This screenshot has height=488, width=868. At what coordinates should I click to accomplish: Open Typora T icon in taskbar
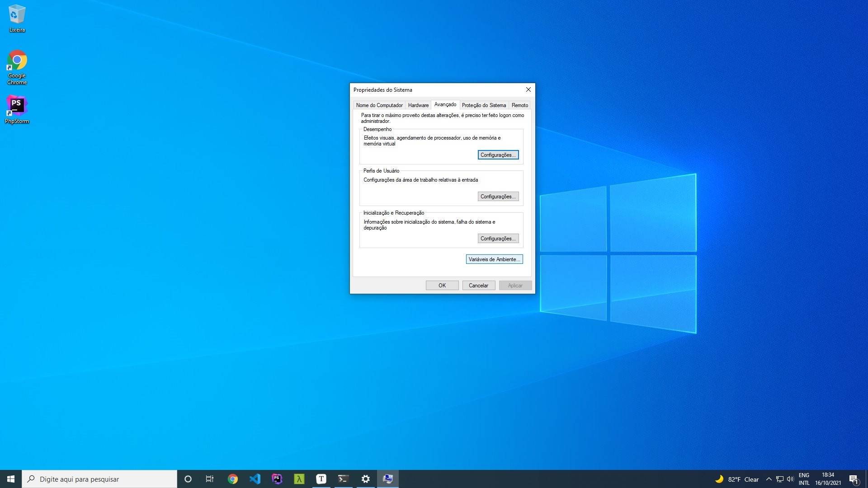[x=321, y=479]
